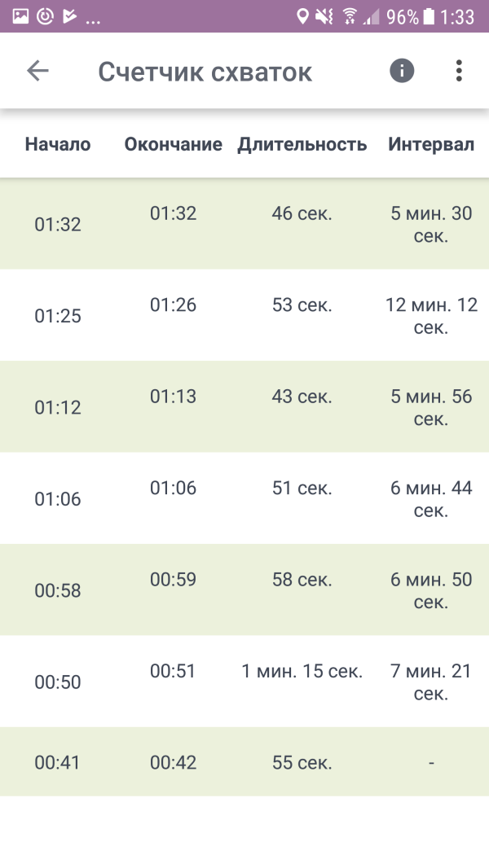Tap the 43 сек. duration entry

(302, 397)
